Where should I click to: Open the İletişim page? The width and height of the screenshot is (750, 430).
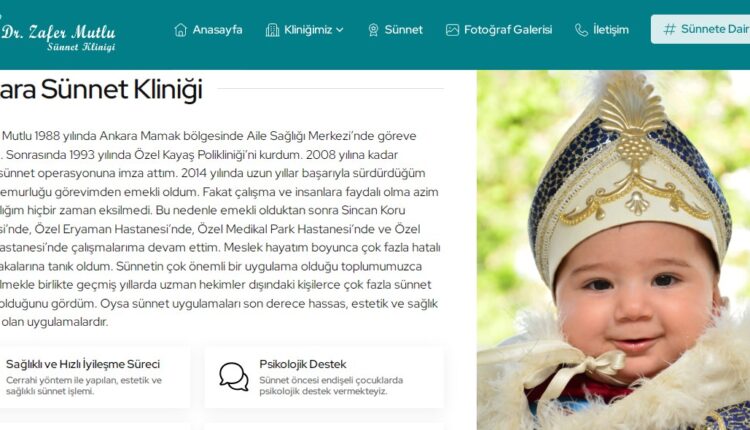[602, 30]
